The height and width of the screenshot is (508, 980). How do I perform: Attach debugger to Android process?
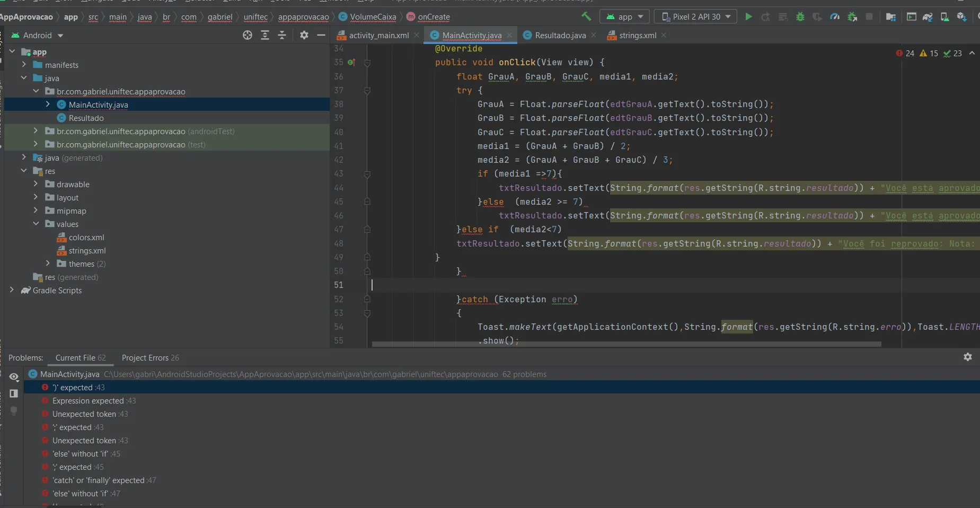click(x=852, y=17)
